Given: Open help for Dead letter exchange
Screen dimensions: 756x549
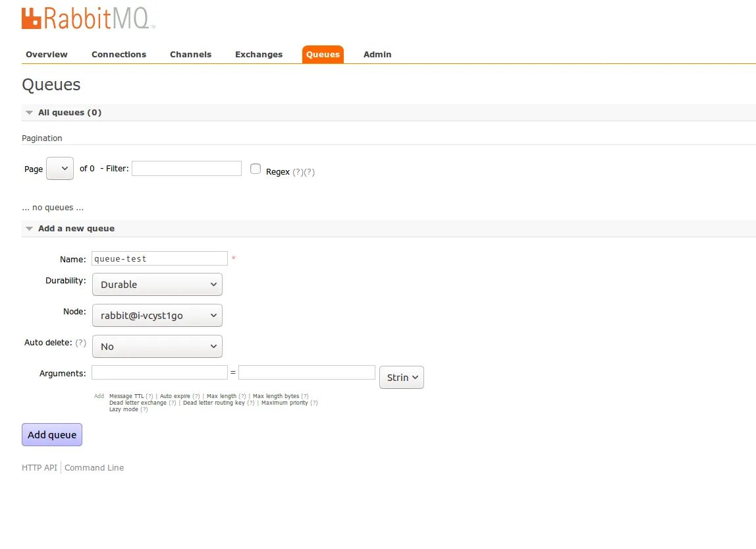Looking at the screenshot, I should coord(173,403).
